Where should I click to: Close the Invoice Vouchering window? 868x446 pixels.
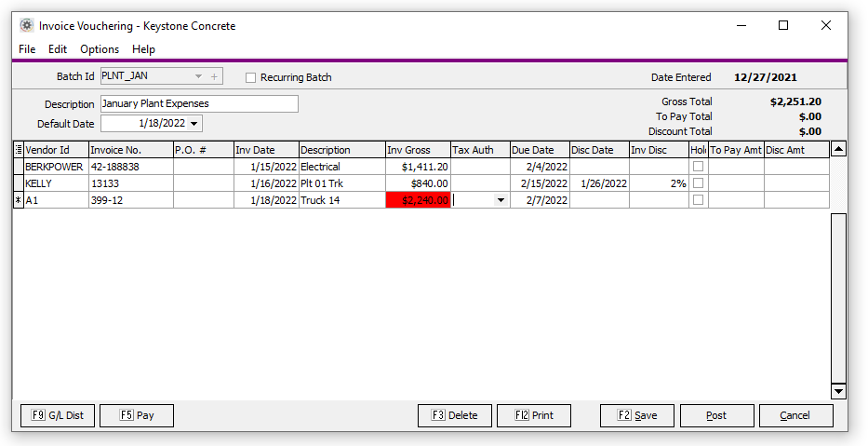[x=826, y=26]
